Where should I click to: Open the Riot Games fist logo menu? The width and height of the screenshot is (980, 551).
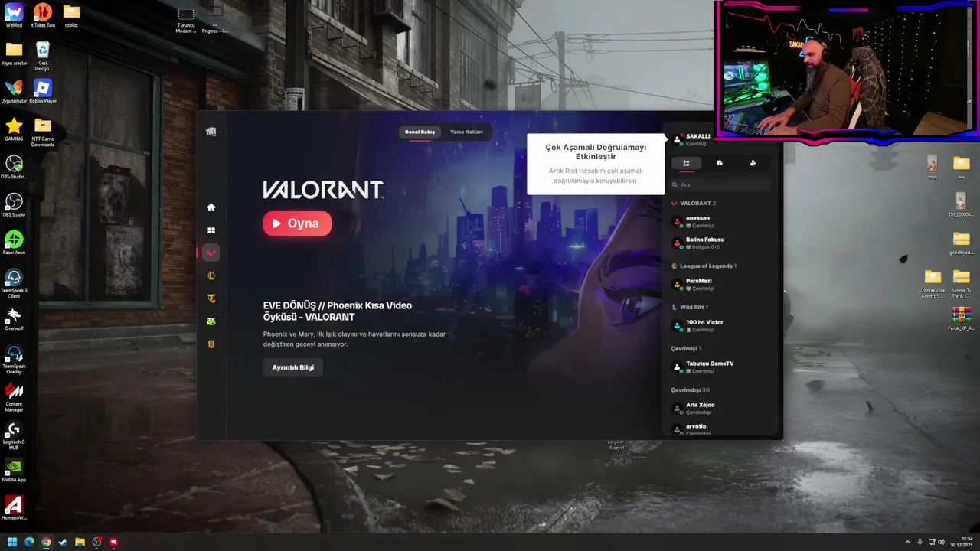click(211, 132)
